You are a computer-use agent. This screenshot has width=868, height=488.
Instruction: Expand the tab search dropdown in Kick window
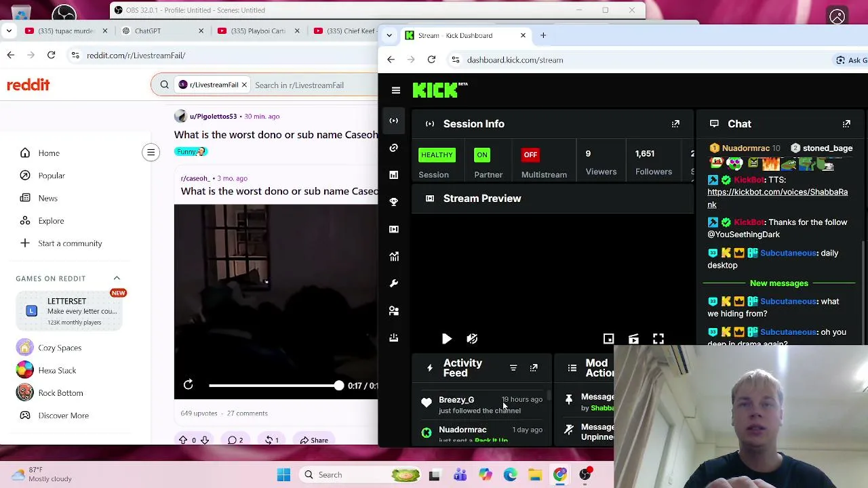(x=389, y=35)
